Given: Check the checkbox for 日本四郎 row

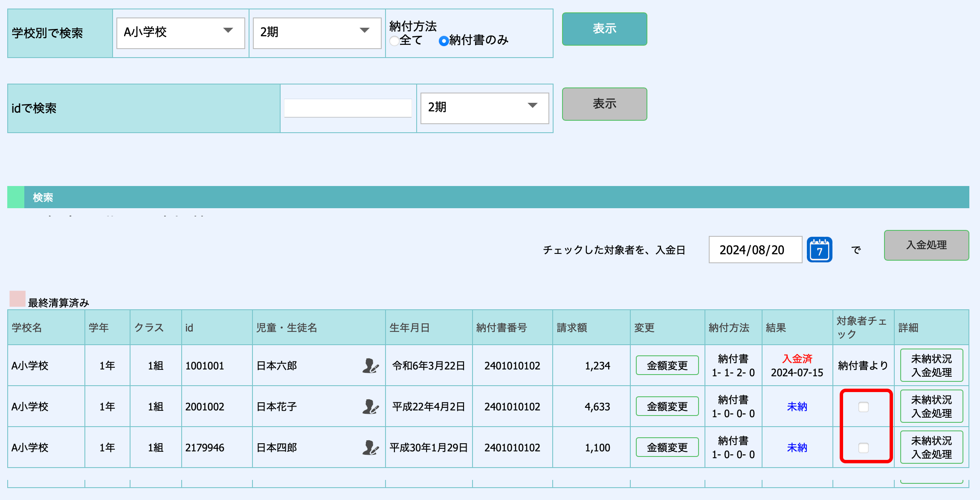Looking at the screenshot, I should pyautogui.click(x=863, y=448).
